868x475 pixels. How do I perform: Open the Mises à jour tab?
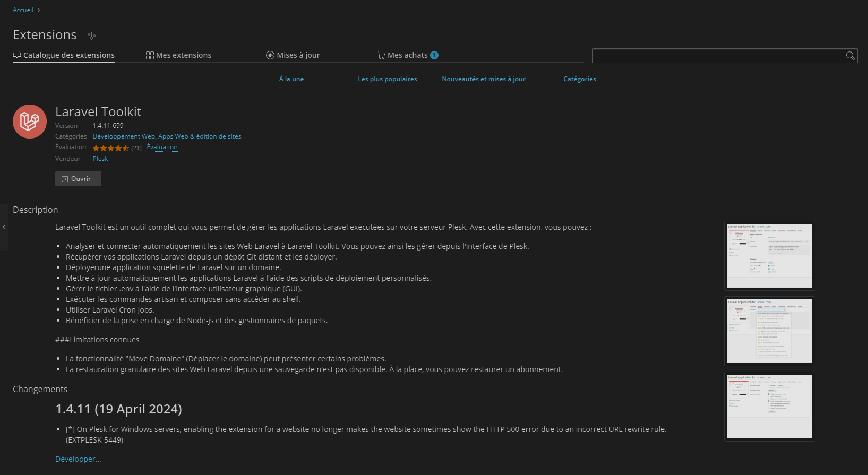pyautogui.click(x=293, y=55)
